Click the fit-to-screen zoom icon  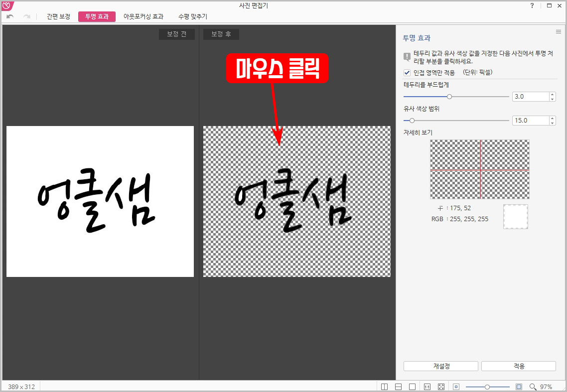(x=440, y=386)
